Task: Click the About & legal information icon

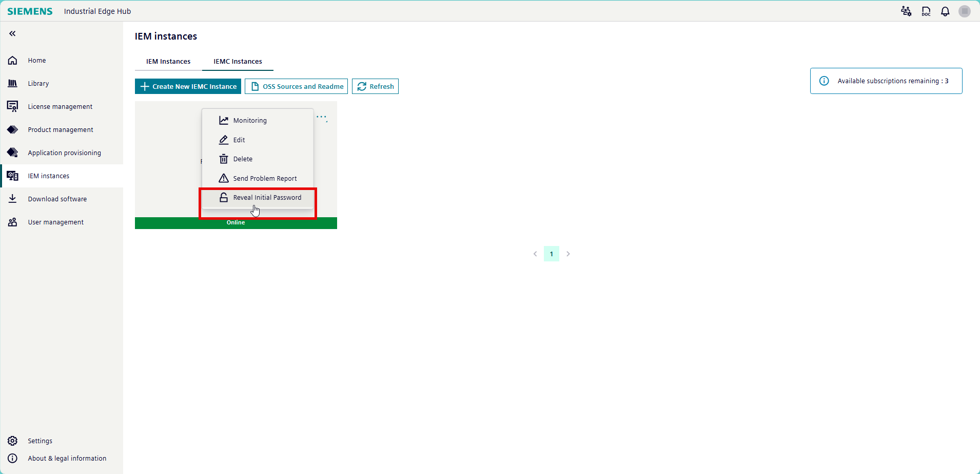Action: (12, 458)
